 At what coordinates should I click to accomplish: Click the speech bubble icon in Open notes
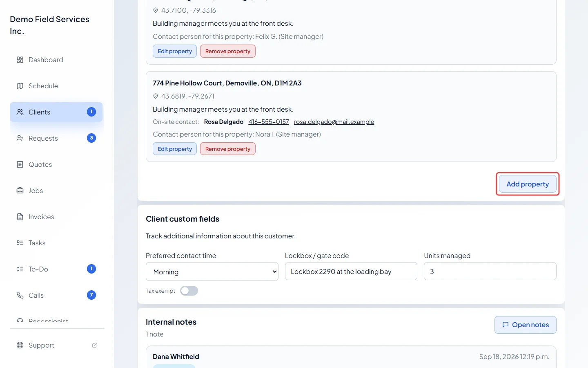(506, 325)
